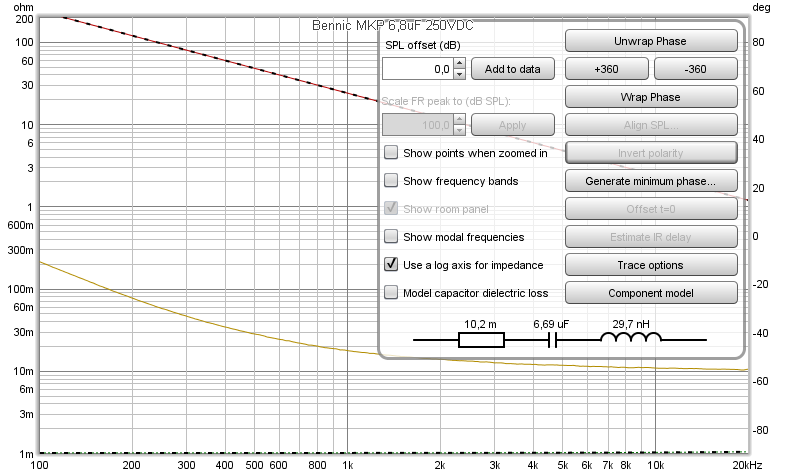Click the SPL offset value field

418,69
